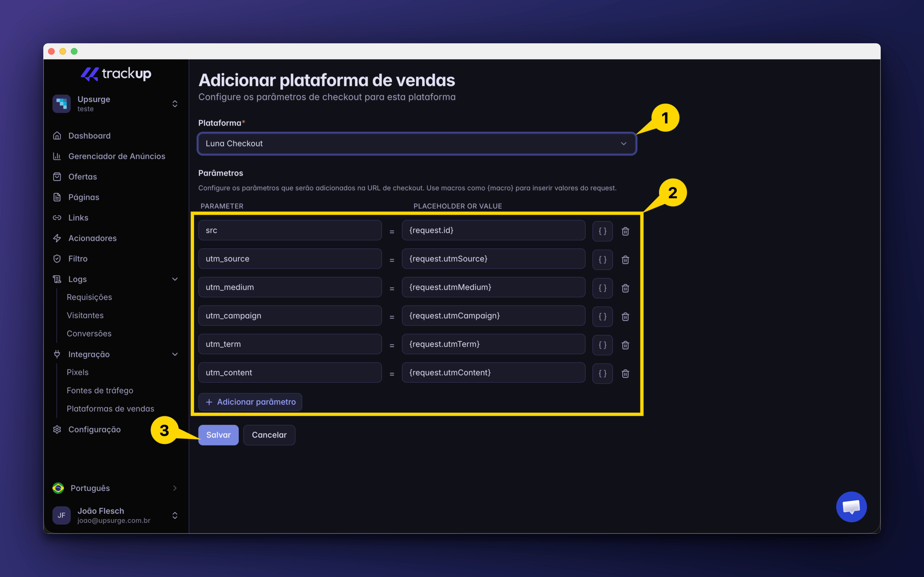Click the JF user avatar

click(x=62, y=516)
